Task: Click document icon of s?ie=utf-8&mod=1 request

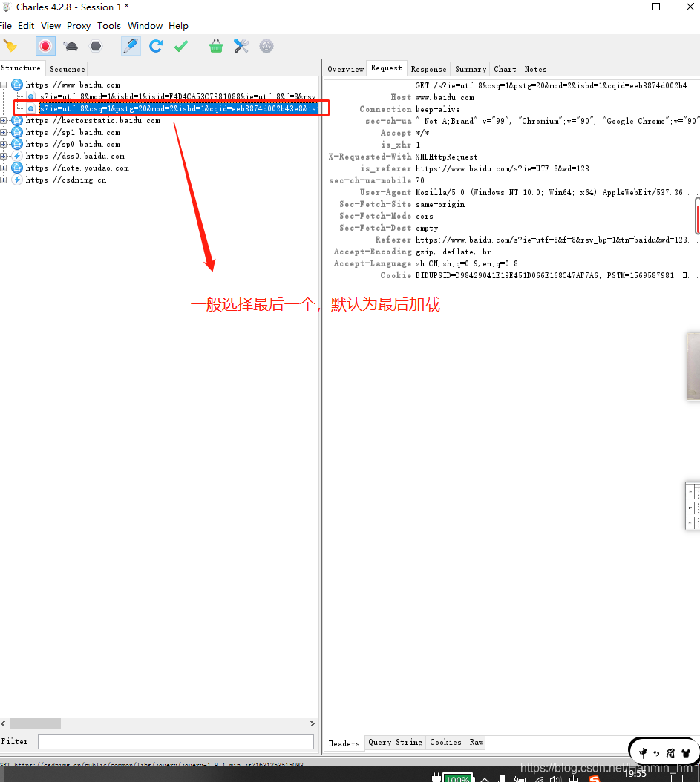Action: (x=31, y=96)
